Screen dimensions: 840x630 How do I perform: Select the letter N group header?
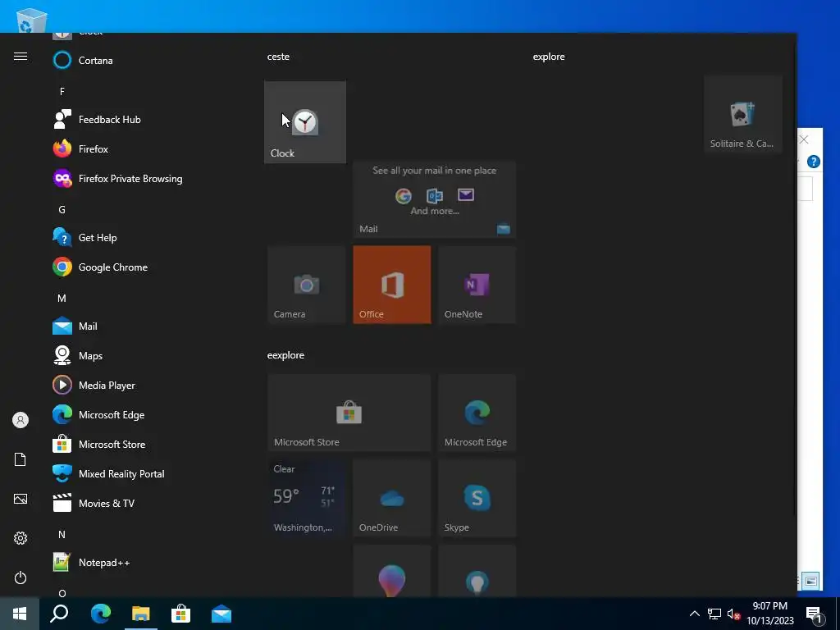(x=62, y=535)
